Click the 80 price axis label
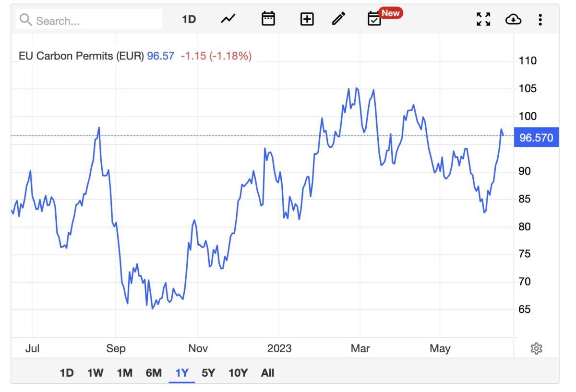The image size is (576, 392). pyautogui.click(x=525, y=226)
